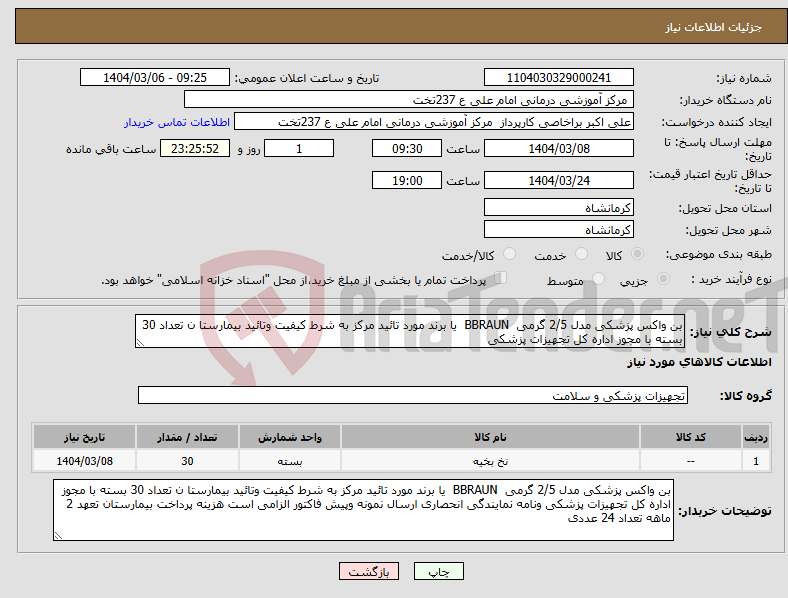Click the buyer notes text area
Viewport: 788px width, 598px height.
pos(363,510)
